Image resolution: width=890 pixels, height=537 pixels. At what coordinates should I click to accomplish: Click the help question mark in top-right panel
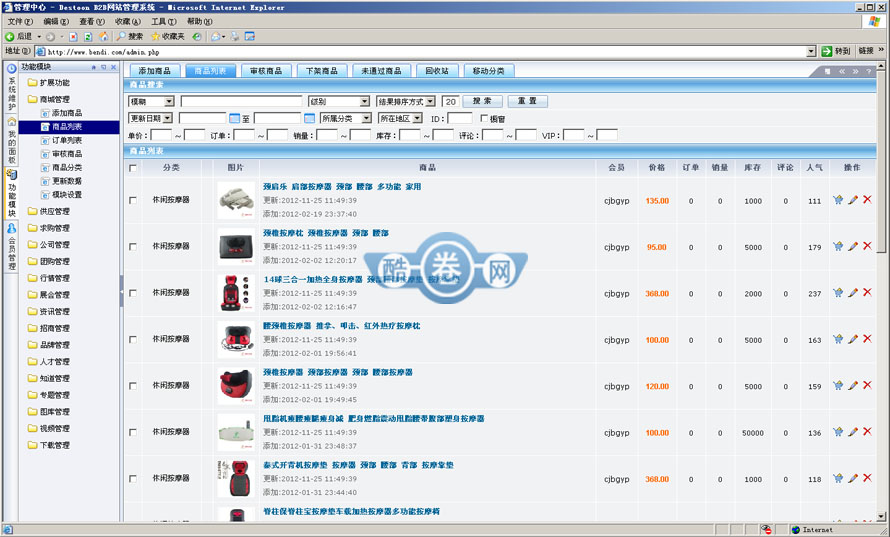tap(868, 72)
